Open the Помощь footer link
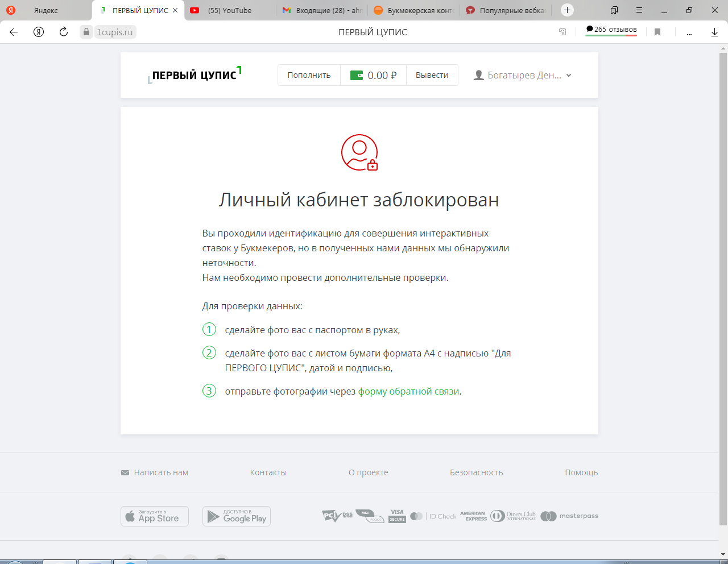 (x=581, y=472)
